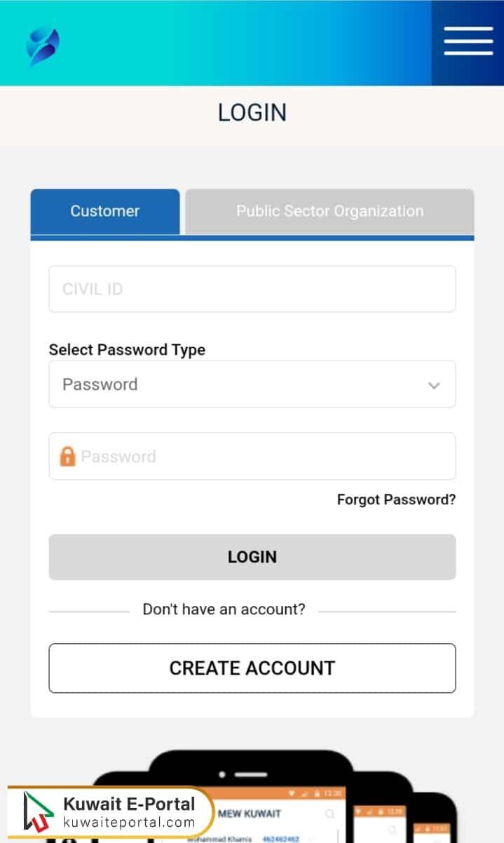Select the Customer tab
504x843 pixels.
tap(104, 210)
